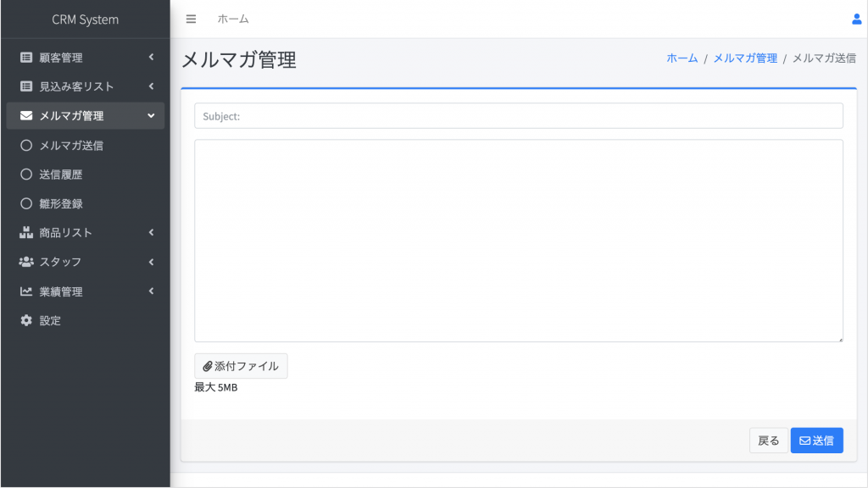Click the 業績管理 chart icon
This screenshot has width=868, height=488.
click(x=26, y=291)
